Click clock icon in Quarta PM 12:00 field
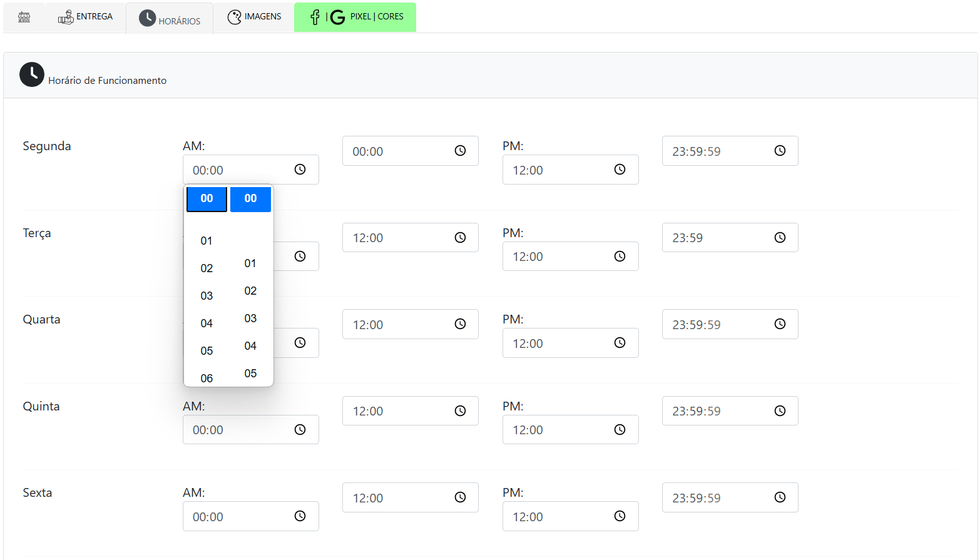This screenshot has height=560, width=980. point(620,343)
